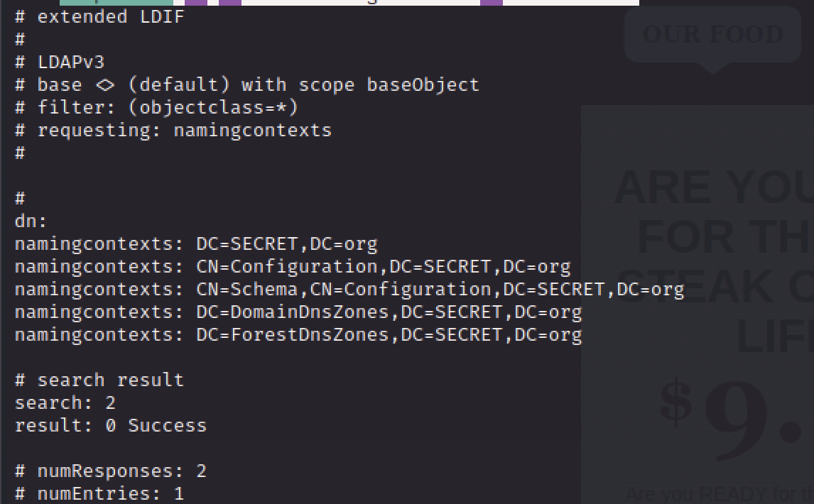Click the DomainDnsZones namingcontexts line
This screenshot has height=504, width=814.
coord(298,312)
